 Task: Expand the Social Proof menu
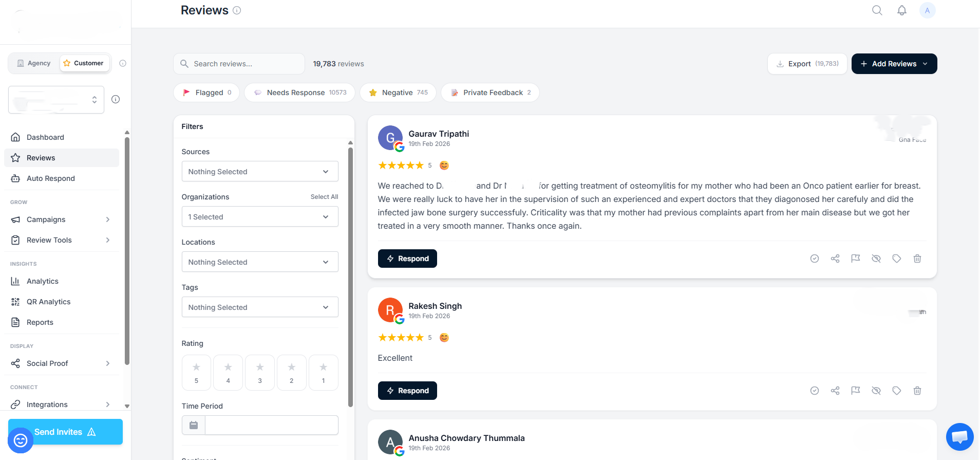tap(62, 363)
